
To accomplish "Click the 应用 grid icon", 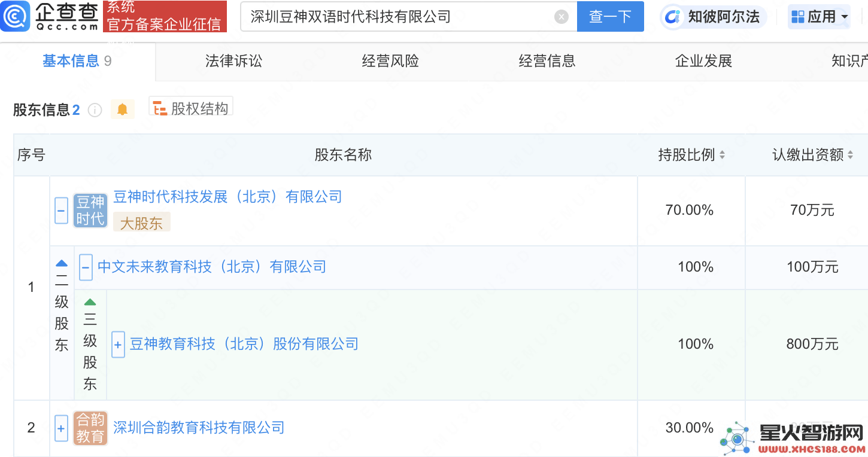I will (798, 17).
